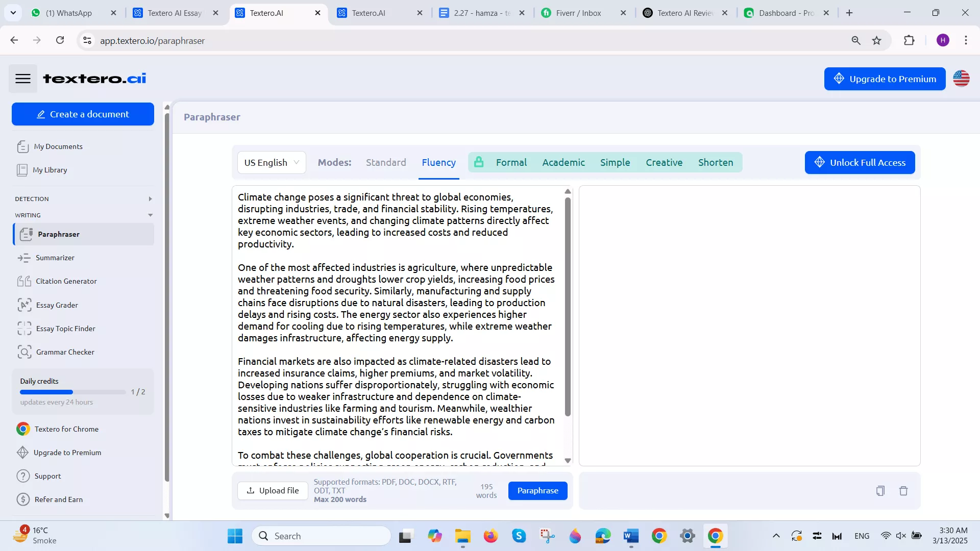The height and width of the screenshot is (551, 980).
Task: Switch to the Academic mode tab
Action: 563,162
